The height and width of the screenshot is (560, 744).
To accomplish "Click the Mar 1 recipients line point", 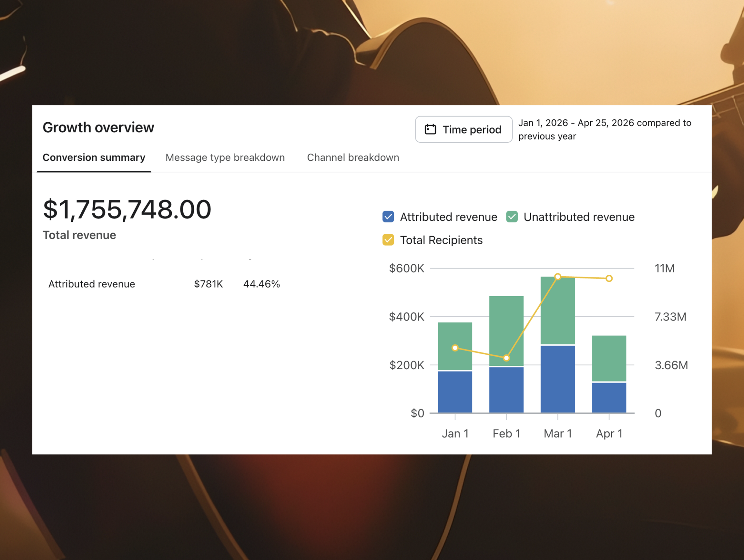I will [558, 277].
